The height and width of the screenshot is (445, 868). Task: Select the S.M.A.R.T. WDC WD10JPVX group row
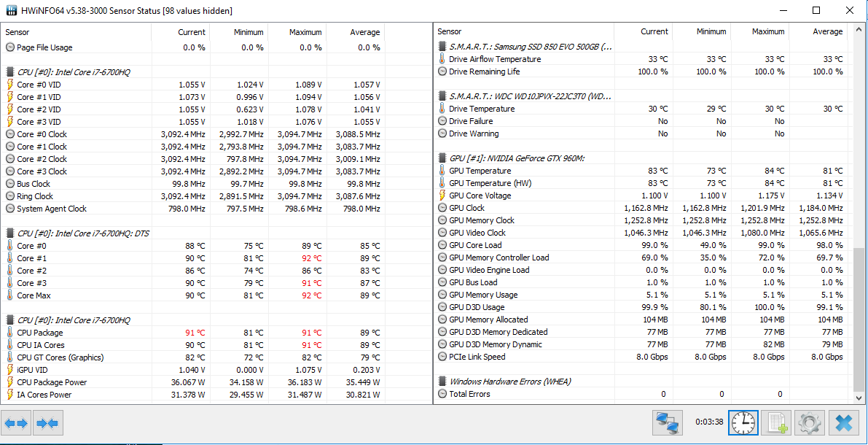tap(644, 96)
